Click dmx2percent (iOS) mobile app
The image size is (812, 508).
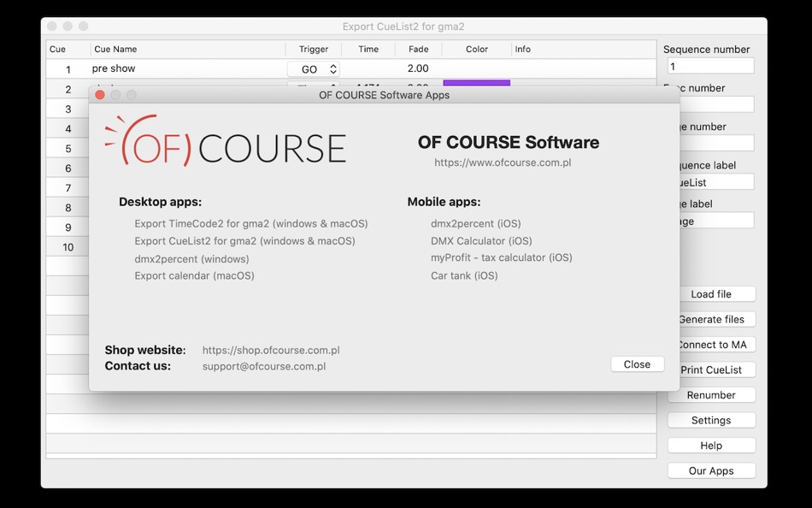tap(476, 224)
